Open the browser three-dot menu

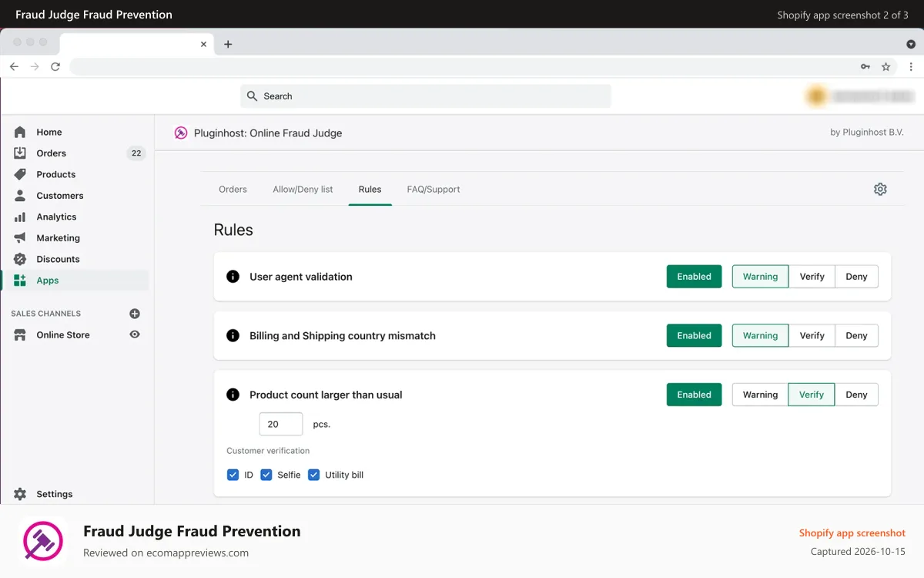pos(911,67)
